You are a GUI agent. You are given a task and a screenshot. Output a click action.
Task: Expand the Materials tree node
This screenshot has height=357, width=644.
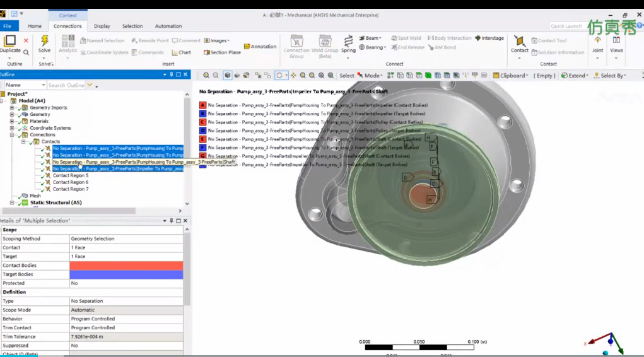pyautogui.click(x=12, y=121)
